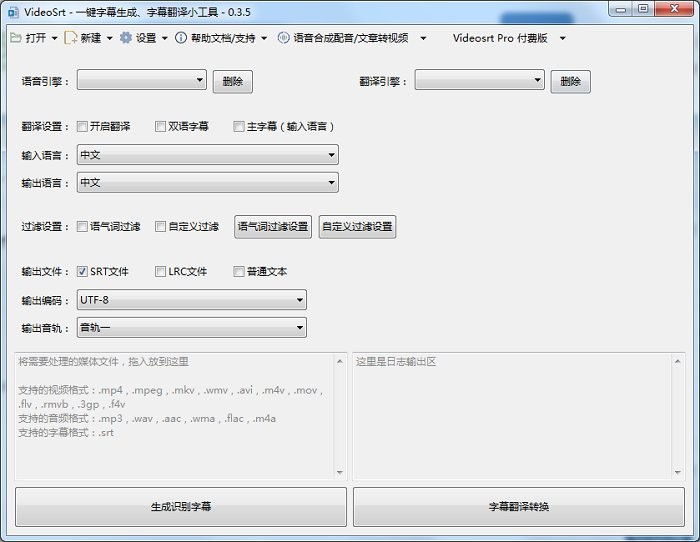Screen dimensions: 700x542
Task: Open the 语音引擎 dropdown
Action: (x=141, y=80)
